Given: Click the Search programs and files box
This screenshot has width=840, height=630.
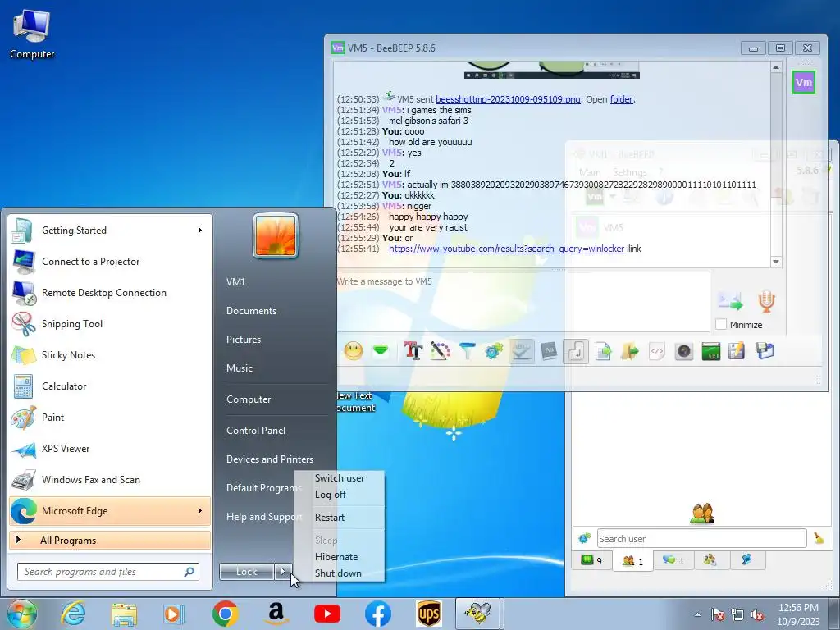Looking at the screenshot, I should (x=108, y=572).
